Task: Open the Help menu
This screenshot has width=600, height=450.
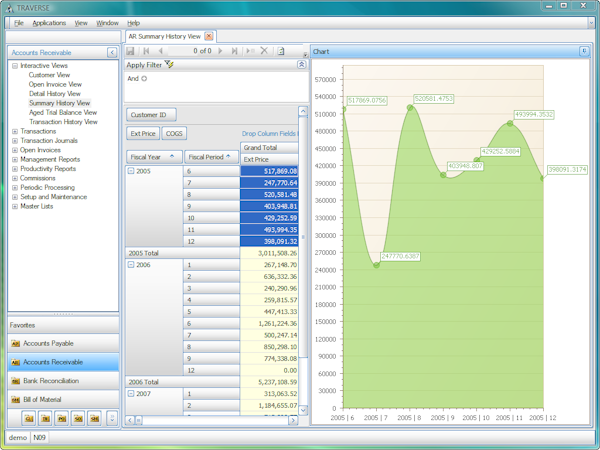Action: point(134,23)
